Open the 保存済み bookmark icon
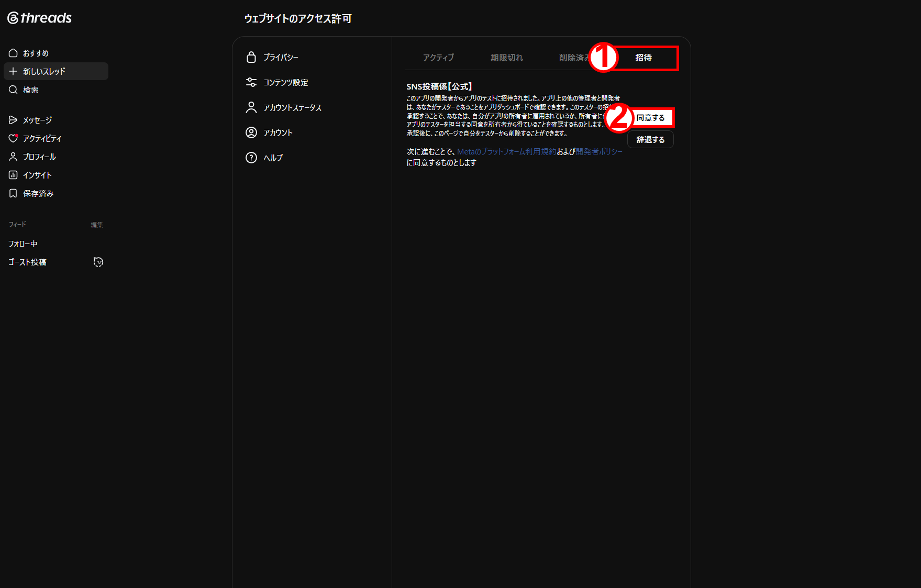The image size is (921, 588). pos(13,193)
